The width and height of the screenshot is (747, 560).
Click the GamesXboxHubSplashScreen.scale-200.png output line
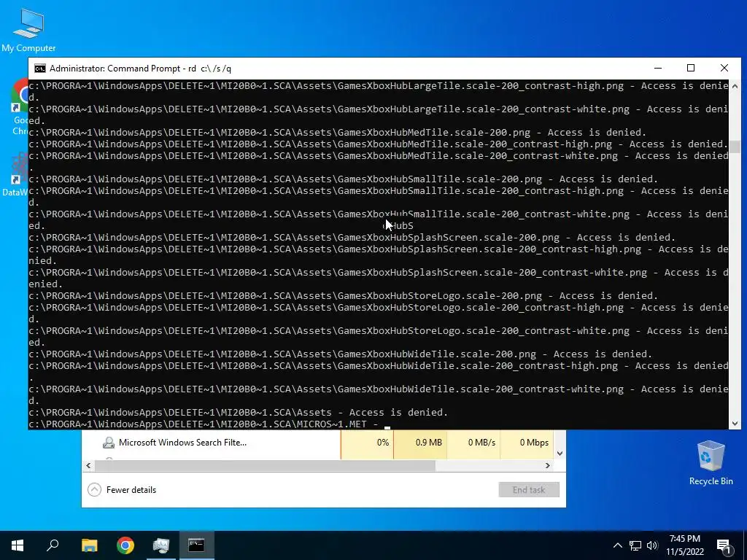click(x=352, y=238)
